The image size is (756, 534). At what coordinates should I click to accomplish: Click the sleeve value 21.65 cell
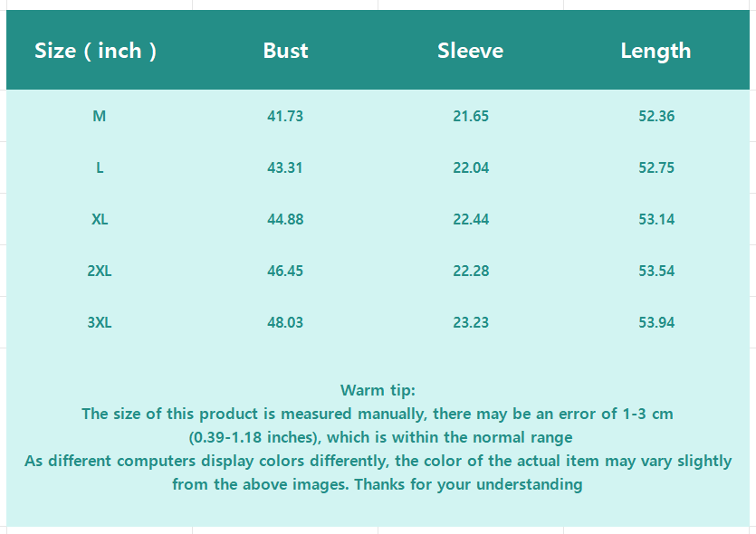(471, 116)
